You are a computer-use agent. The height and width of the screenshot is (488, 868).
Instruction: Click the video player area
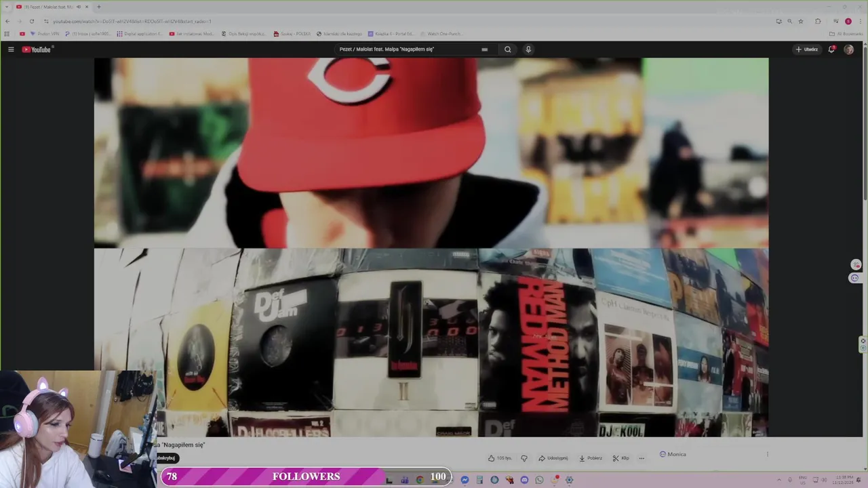pos(431,247)
